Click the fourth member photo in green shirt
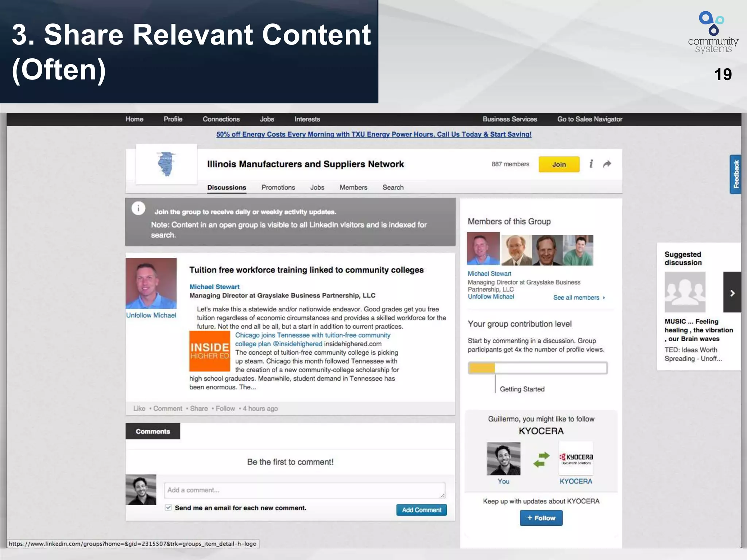747x560 pixels. click(x=578, y=250)
